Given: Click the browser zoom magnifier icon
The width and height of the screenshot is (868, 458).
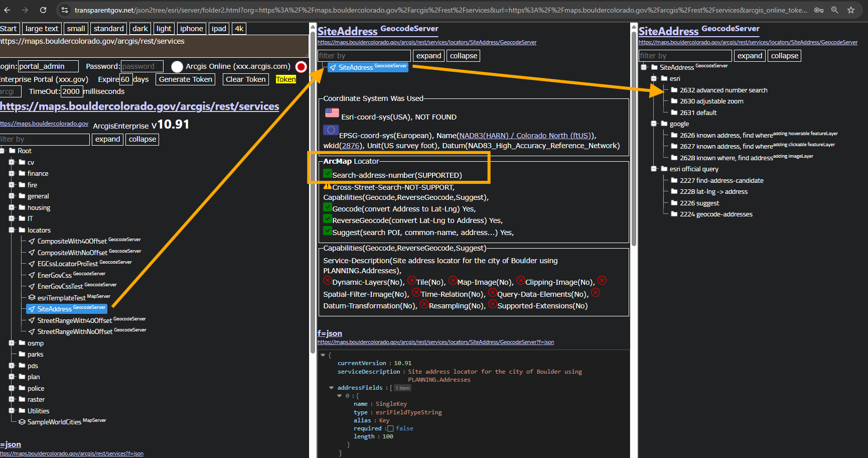Looking at the screenshot, I should (x=835, y=10).
